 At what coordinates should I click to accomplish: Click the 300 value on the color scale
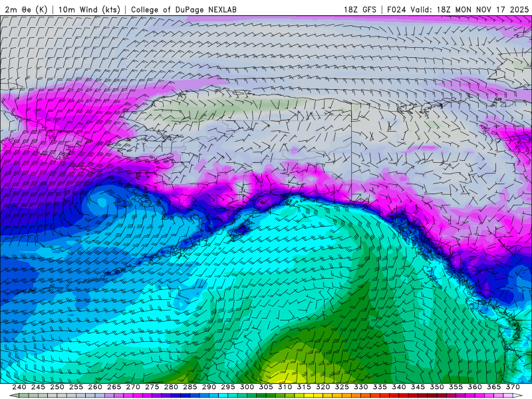tap(247, 387)
